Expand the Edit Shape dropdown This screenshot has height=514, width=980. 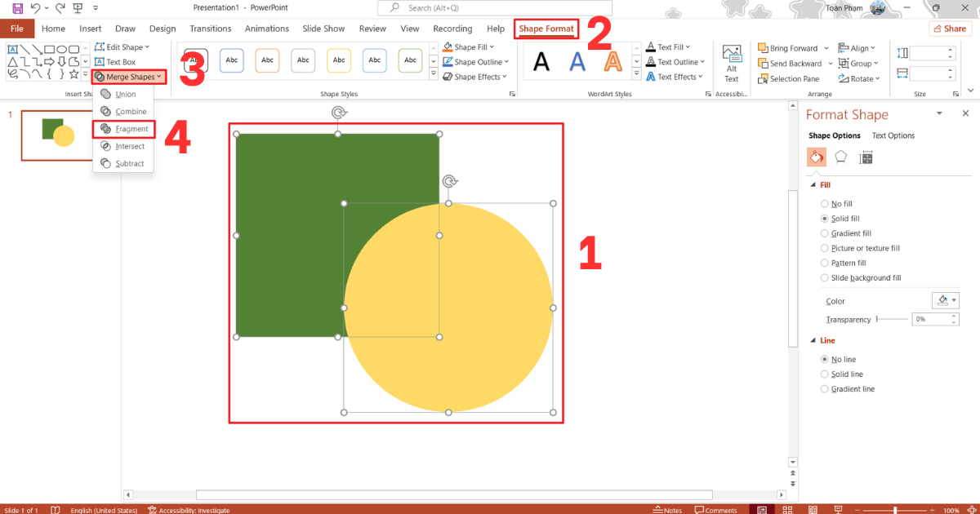pyautogui.click(x=122, y=47)
